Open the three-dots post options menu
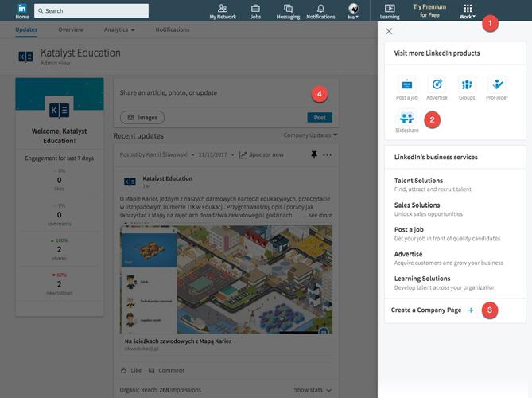This screenshot has width=532, height=398. (327, 155)
